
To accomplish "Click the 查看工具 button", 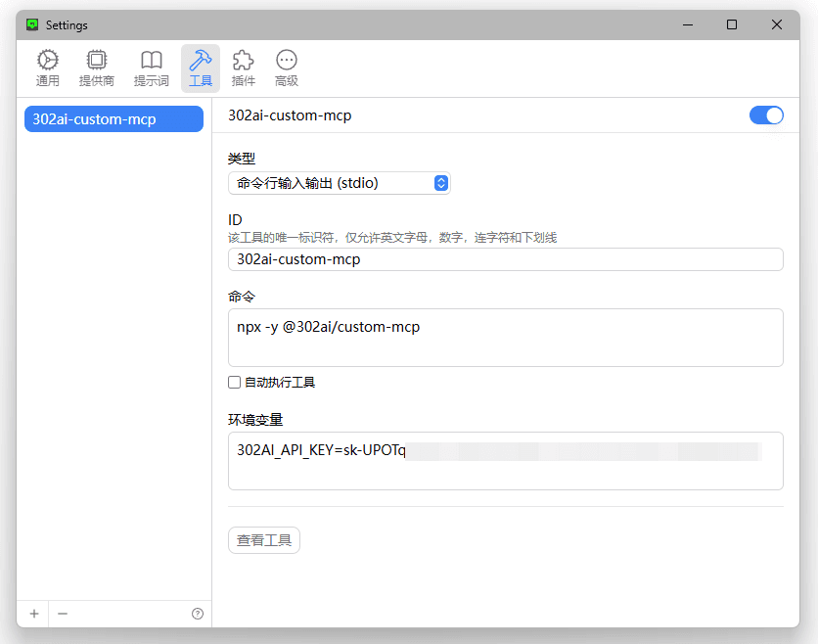I will (264, 540).
